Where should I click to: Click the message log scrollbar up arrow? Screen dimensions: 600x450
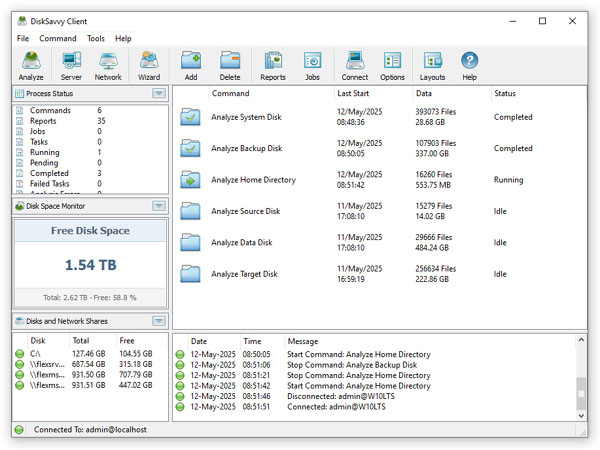coord(581,340)
